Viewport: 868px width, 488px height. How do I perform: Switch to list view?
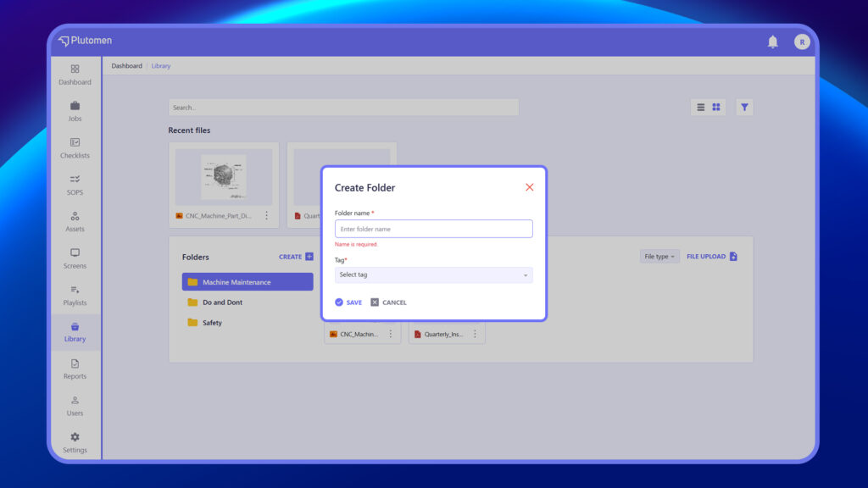pyautogui.click(x=701, y=108)
